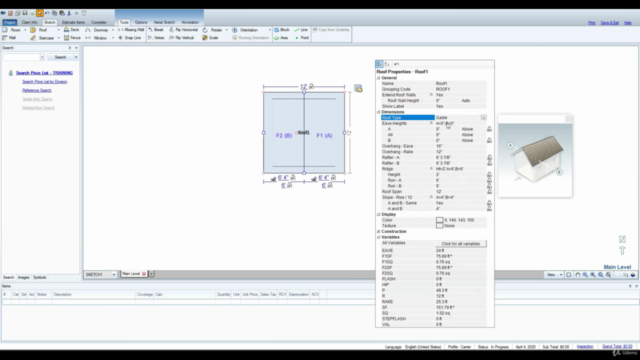The image size is (640, 360).
Task: Collapse the Variables section
Action: point(378,237)
